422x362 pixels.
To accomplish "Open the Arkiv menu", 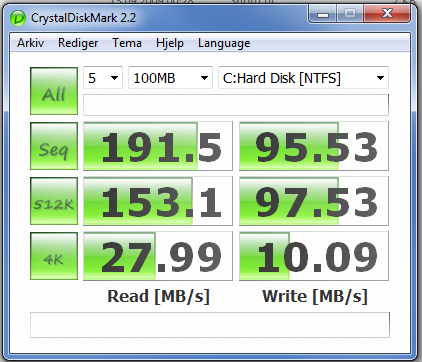I will 30,43.
